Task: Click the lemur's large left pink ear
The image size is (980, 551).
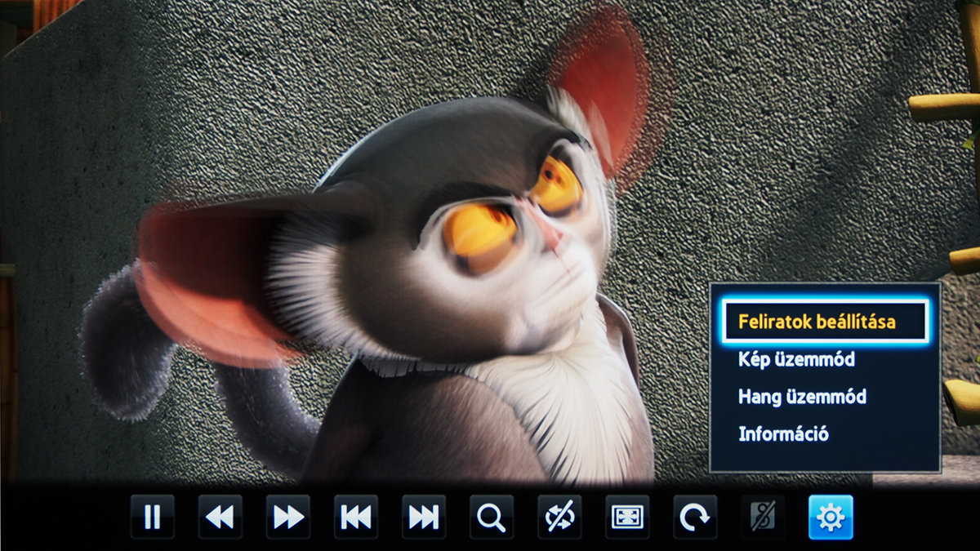Action: click(x=212, y=269)
